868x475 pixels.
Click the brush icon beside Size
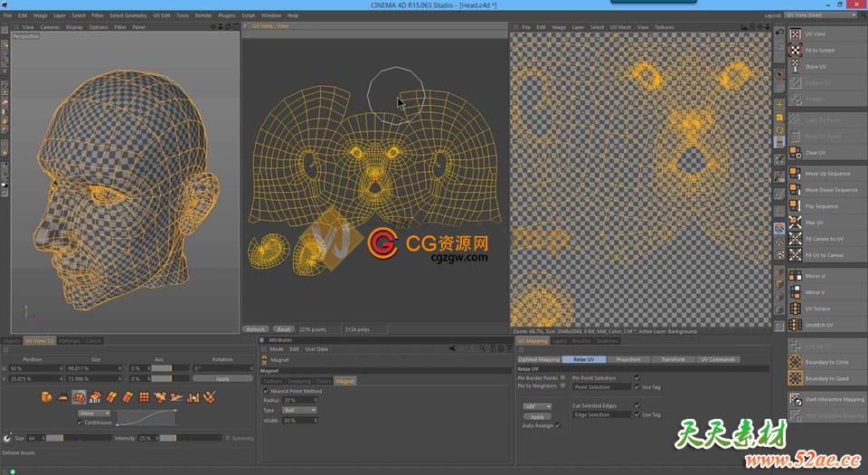point(7,437)
